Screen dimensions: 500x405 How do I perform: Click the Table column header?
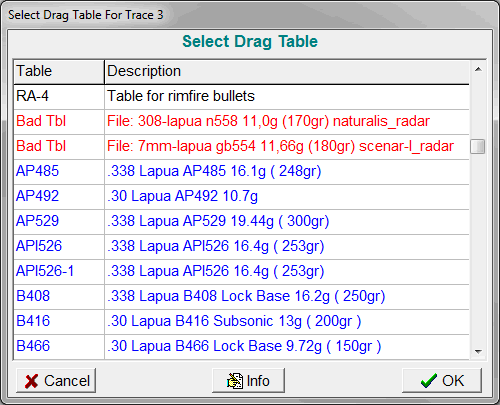(59, 72)
